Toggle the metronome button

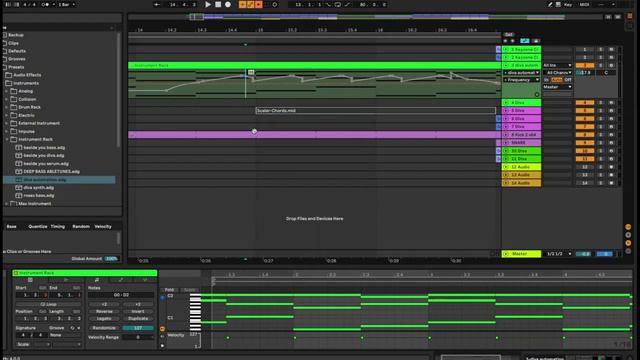45,4
